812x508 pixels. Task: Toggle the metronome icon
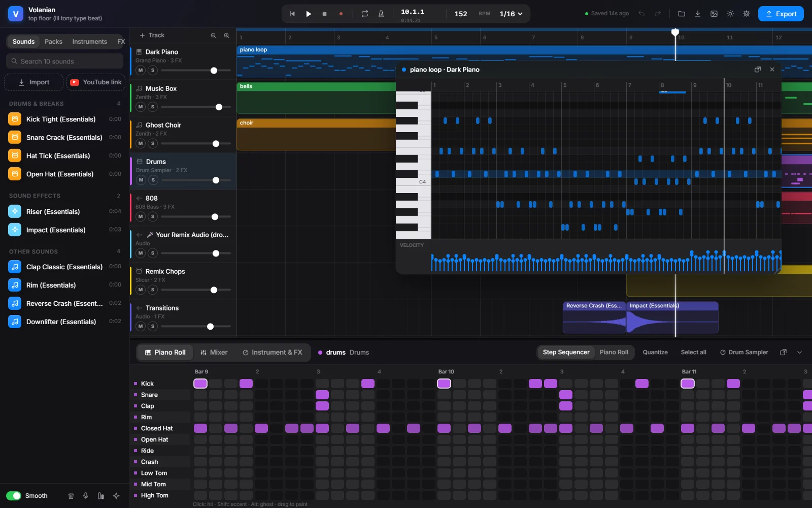click(x=381, y=14)
